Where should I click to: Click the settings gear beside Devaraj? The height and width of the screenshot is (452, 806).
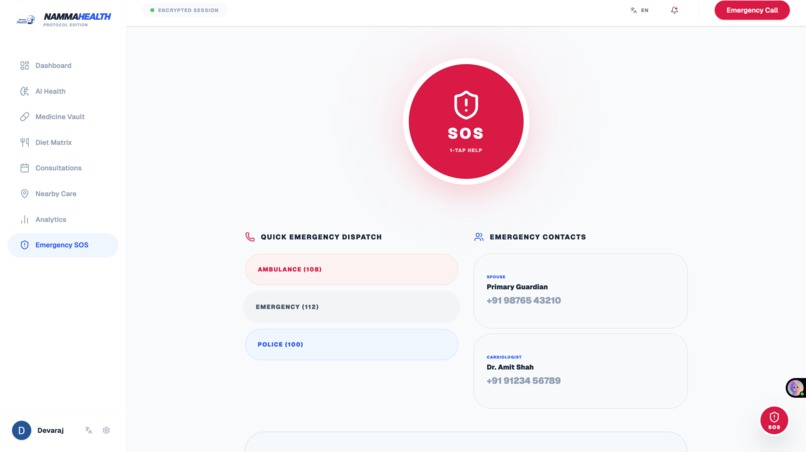tap(106, 430)
